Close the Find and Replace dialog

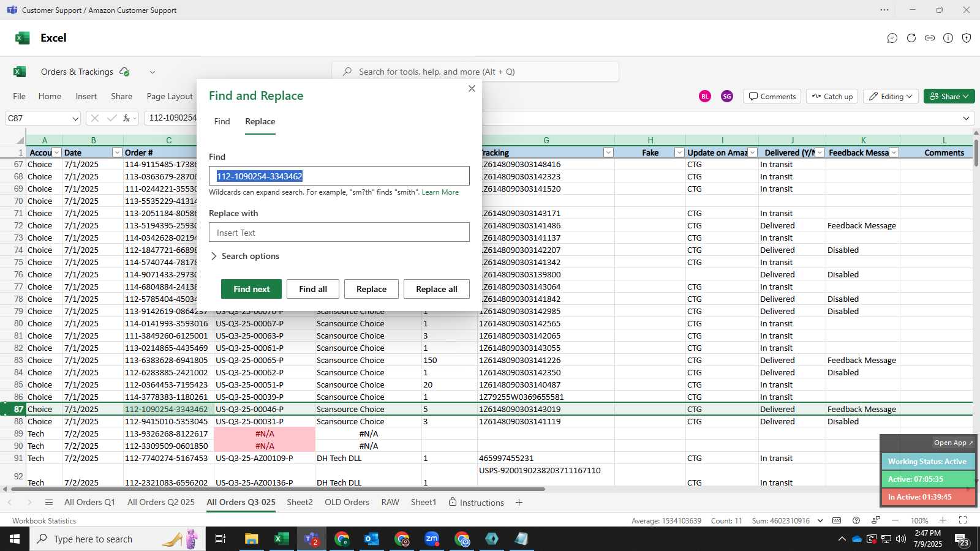pyautogui.click(x=472, y=89)
